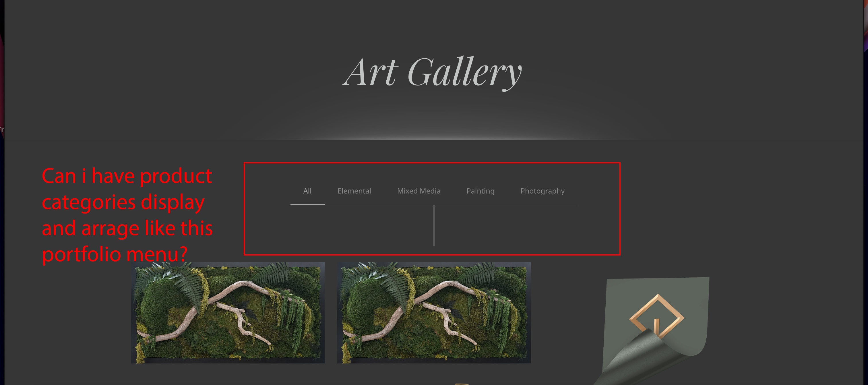Click the red text 'and arrage like this'

point(127,228)
